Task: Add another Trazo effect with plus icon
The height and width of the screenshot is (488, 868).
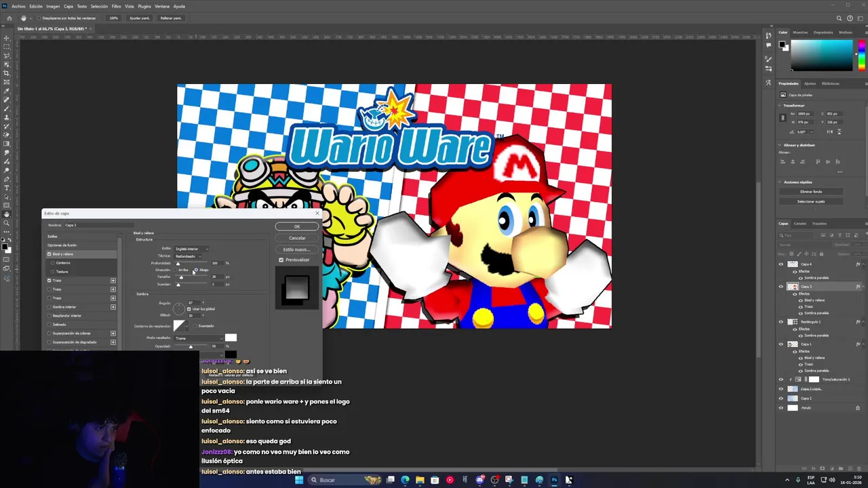Action: 113,281
